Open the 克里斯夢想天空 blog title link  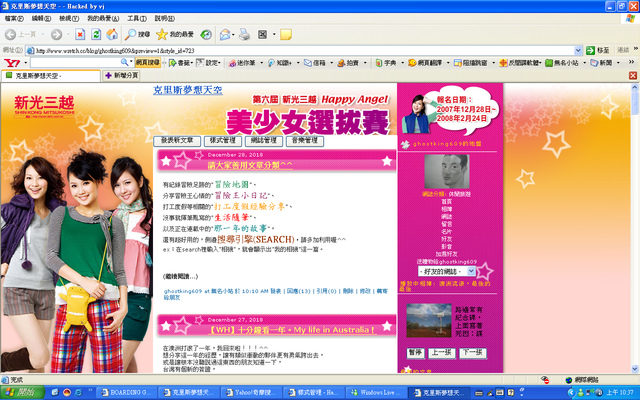tap(188, 90)
